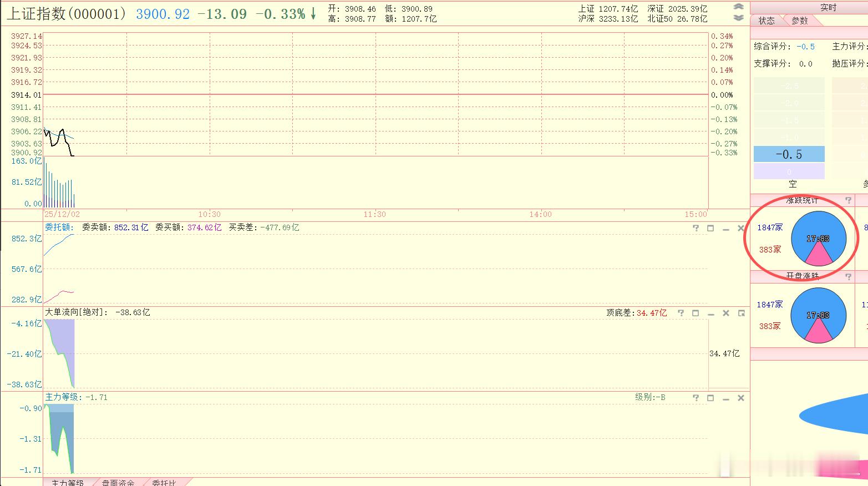Click the current index price 3900.92
This screenshot has width=868, height=486.
163,14
